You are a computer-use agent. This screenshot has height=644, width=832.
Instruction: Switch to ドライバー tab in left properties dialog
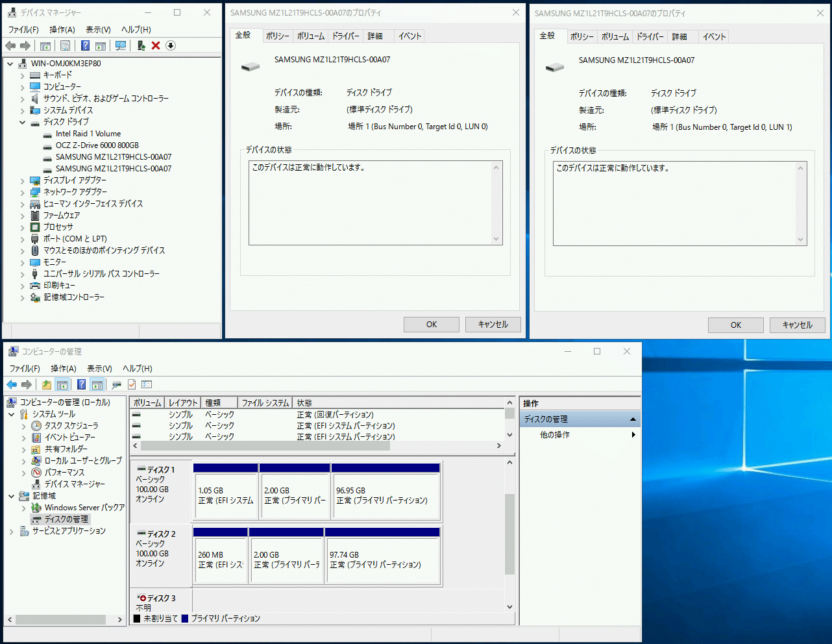345,36
